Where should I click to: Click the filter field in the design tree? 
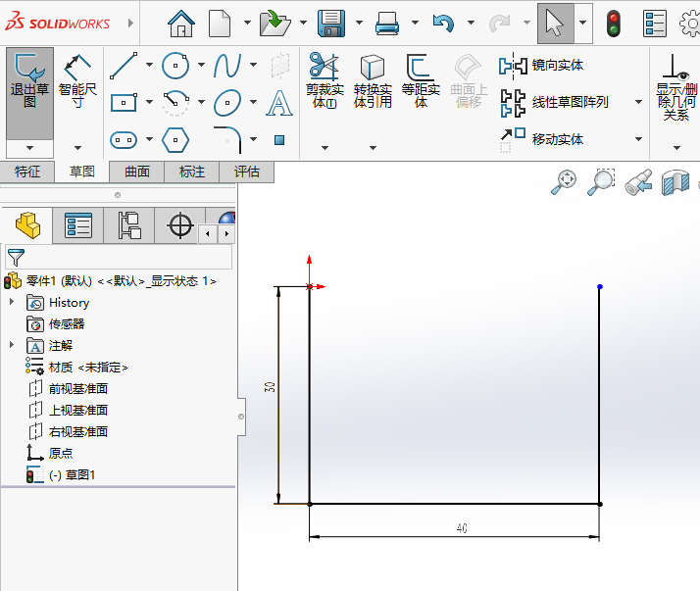pos(119,257)
